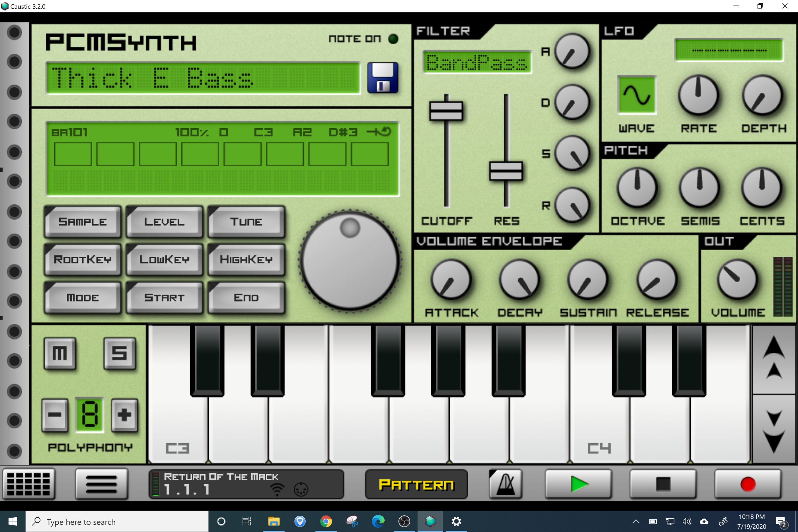Open the hamburger main menu button

102,484
